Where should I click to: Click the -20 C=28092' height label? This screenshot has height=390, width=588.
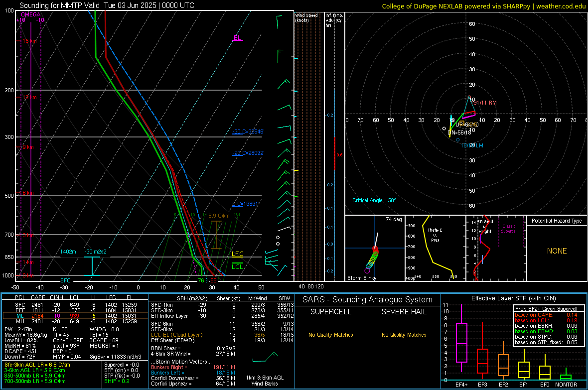pos(248,153)
